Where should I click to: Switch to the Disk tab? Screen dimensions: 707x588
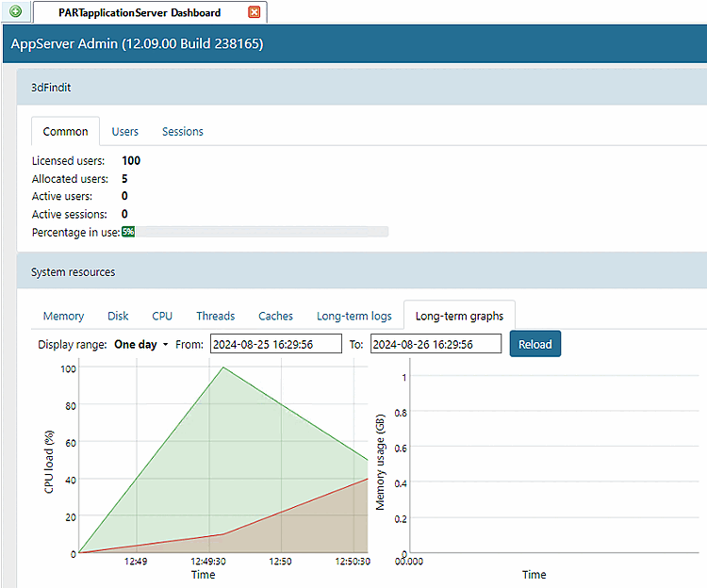(118, 316)
